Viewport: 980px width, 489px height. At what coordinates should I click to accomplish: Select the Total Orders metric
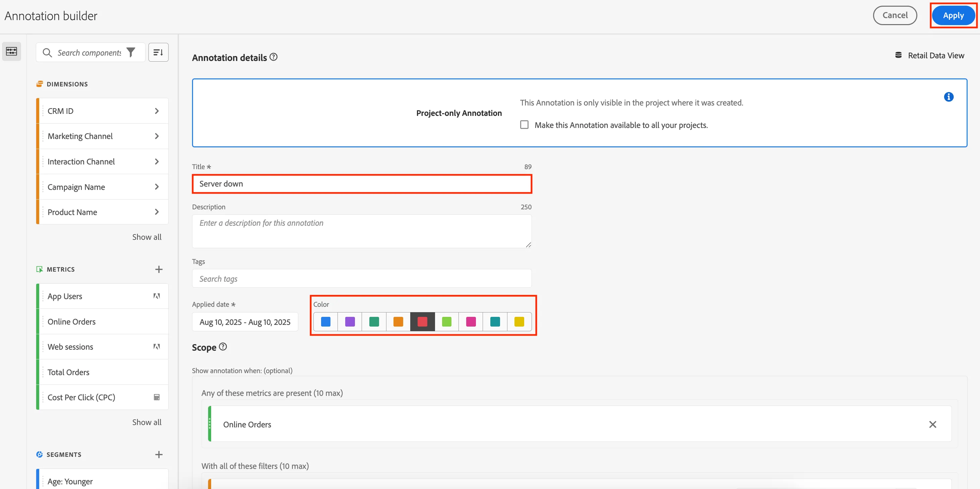pos(103,372)
